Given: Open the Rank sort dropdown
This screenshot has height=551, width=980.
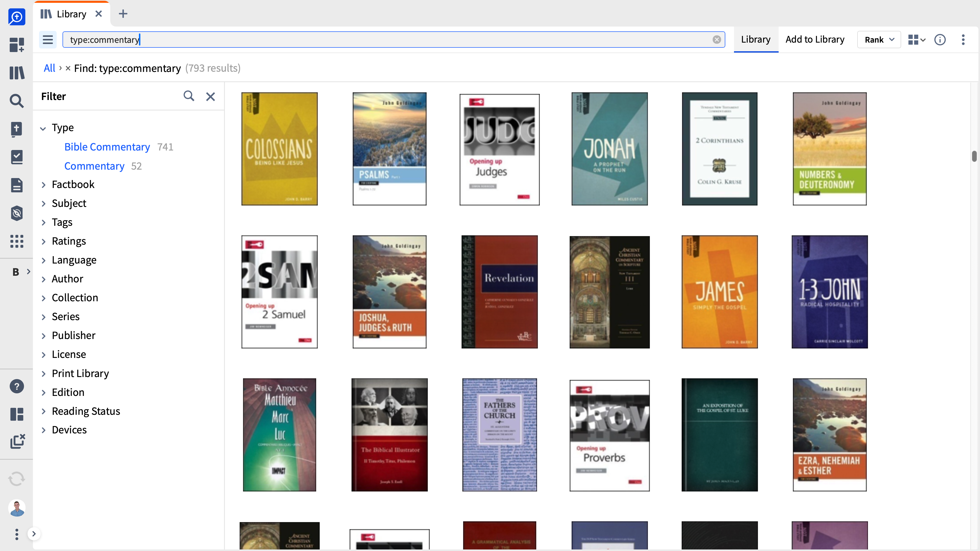Looking at the screenshot, I should click(x=879, y=40).
